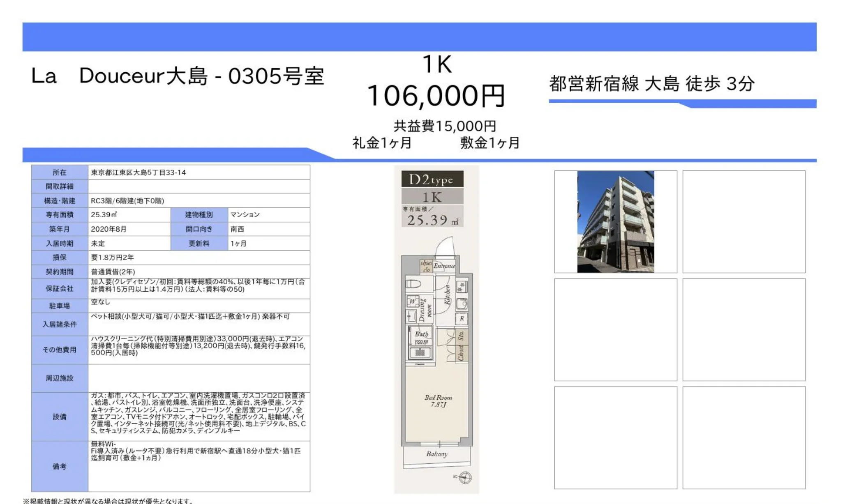Click the washing machine W symbol
Viewport: 845px width, 504px height.
(413, 301)
